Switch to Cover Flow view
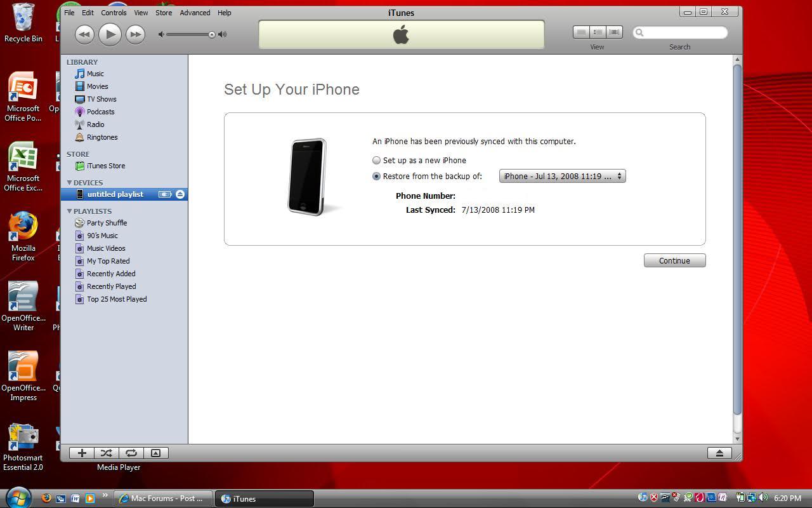The width and height of the screenshot is (812, 508). click(x=614, y=32)
